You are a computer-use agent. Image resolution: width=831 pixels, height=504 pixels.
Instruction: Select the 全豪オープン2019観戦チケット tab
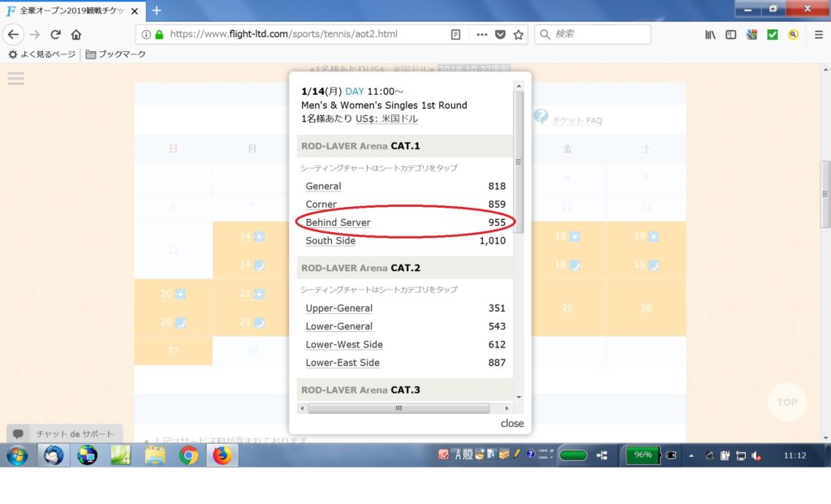click(72, 11)
